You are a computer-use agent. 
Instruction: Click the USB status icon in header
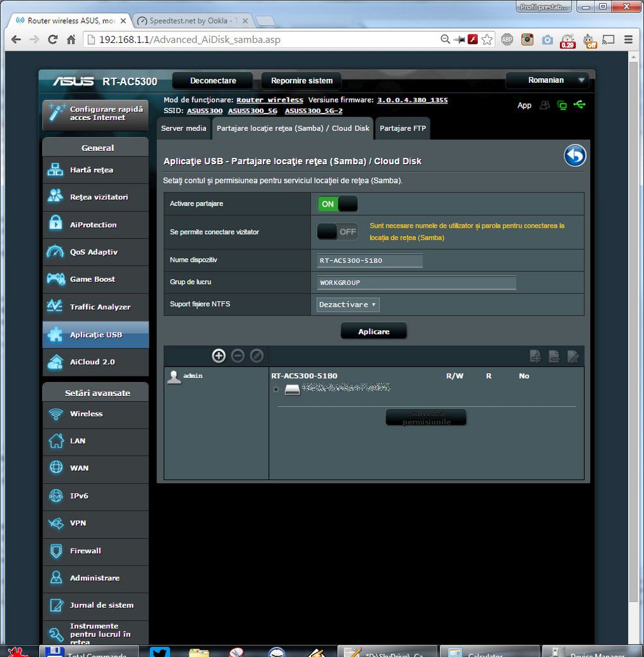coord(580,105)
